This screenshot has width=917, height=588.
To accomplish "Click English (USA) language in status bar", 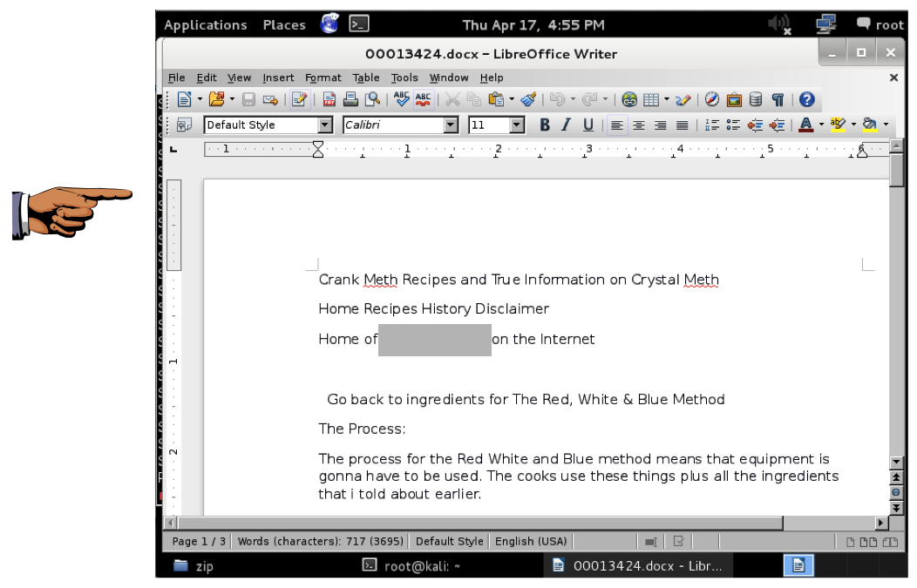I will 531,541.
